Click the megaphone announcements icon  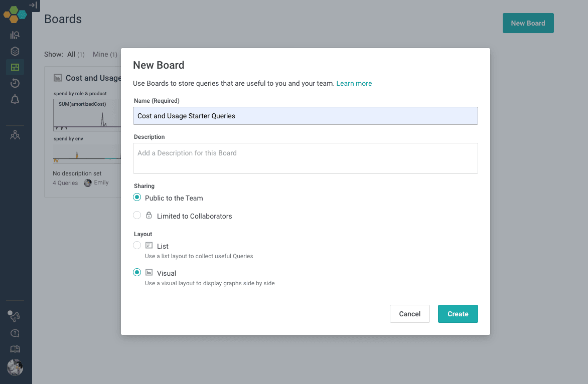(x=14, y=316)
